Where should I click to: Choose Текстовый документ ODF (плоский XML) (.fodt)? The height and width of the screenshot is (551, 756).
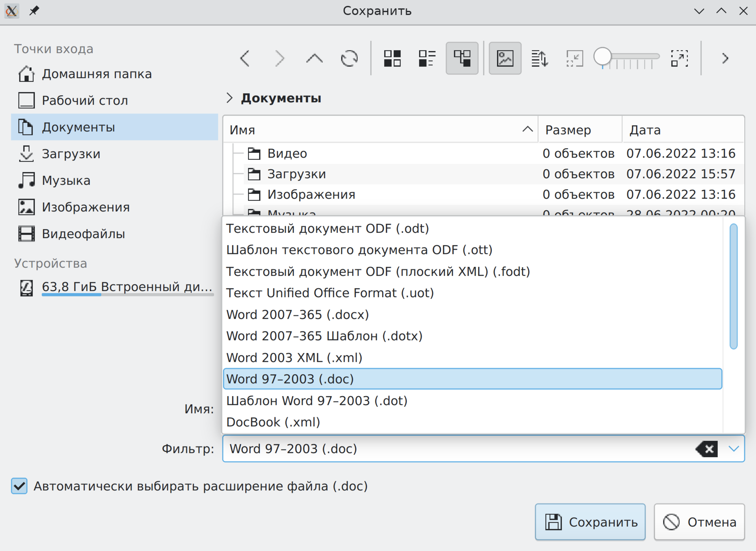point(473,272)
